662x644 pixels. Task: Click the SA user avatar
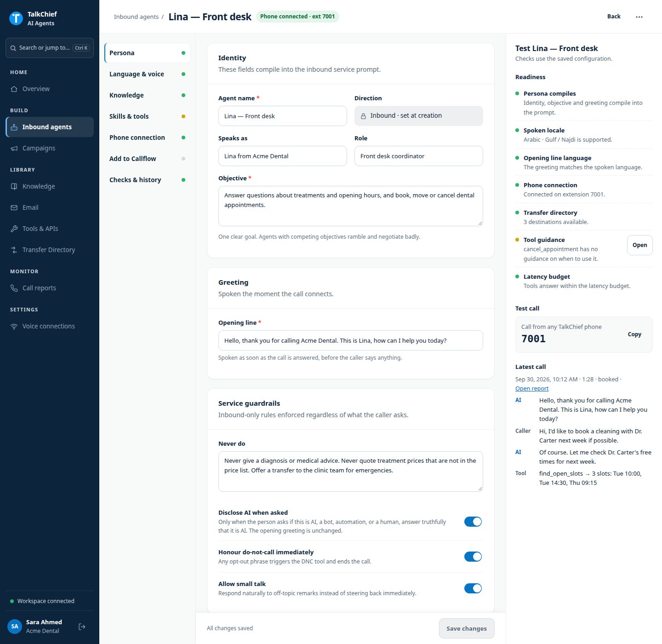(x=15, y=627)
